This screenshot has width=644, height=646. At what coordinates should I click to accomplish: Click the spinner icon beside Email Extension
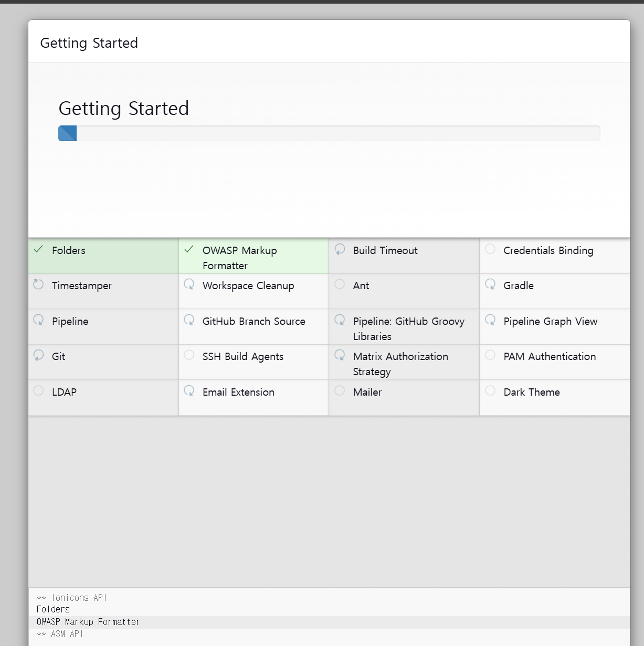pyautogui.click(x=189, y=391)
